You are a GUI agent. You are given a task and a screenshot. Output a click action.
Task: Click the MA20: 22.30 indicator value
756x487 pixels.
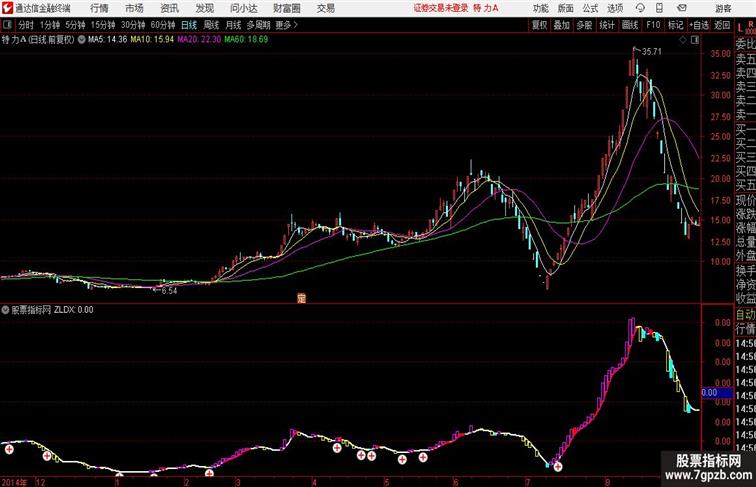coord(199,40)
